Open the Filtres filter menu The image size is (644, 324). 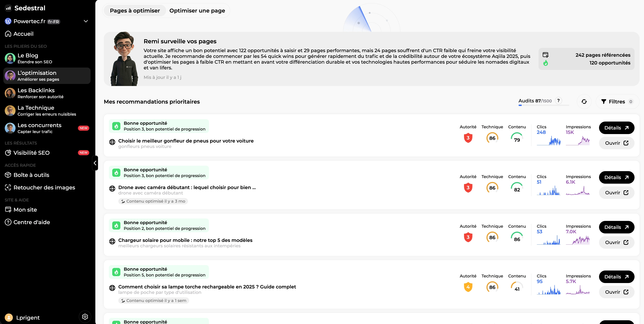click(617, 102)
